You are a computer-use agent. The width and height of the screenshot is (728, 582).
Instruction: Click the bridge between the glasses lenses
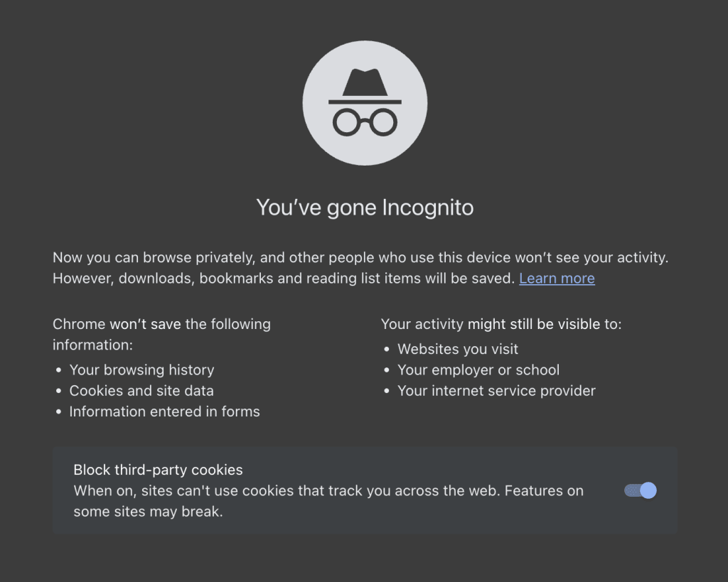point(365,117)
